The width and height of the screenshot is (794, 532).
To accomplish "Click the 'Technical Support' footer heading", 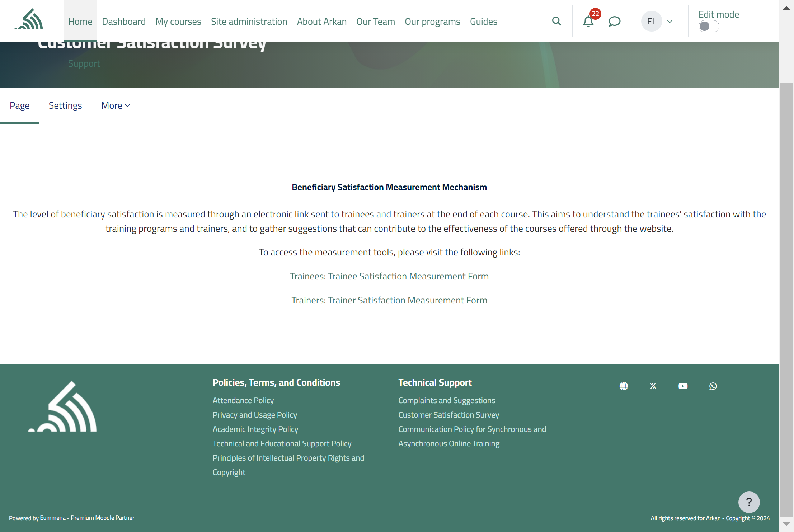I will click(x=435, y=382).
